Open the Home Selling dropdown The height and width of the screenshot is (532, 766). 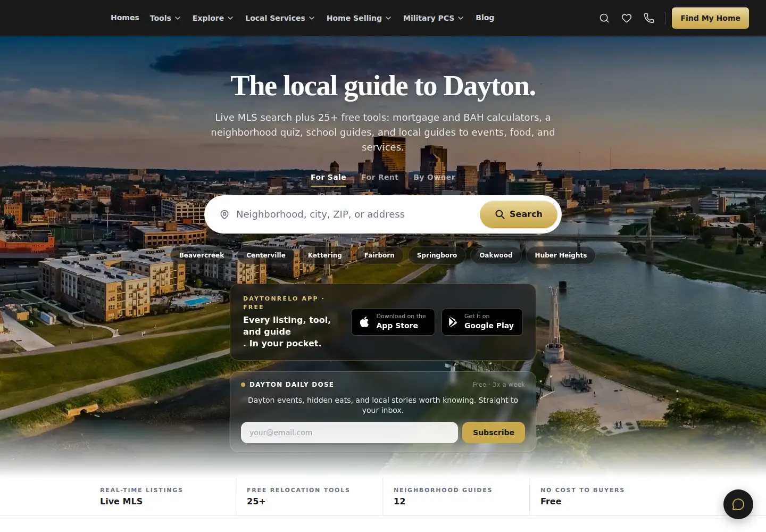[x=359, y=18]
